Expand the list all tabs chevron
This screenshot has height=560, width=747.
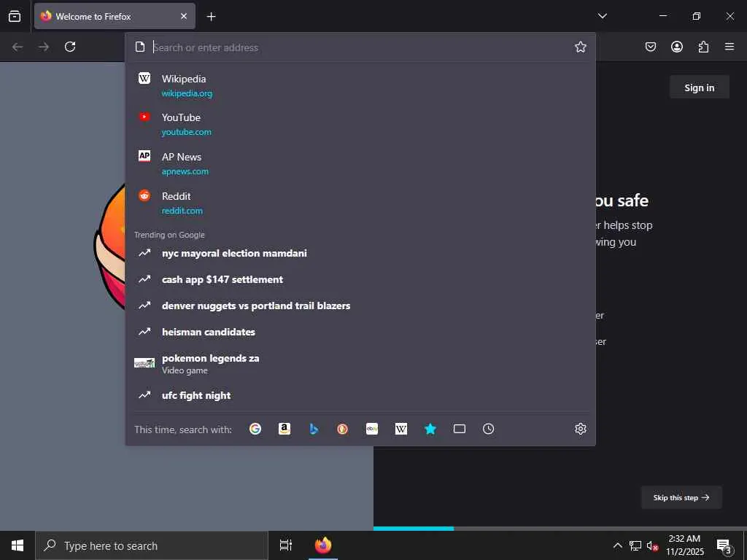pyautogui.click(x=602, y=16)
